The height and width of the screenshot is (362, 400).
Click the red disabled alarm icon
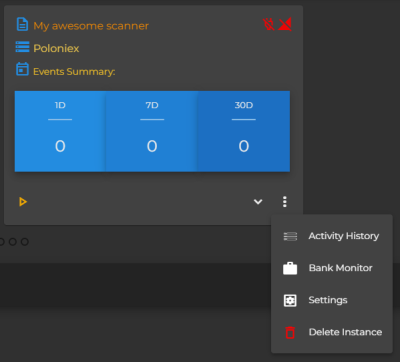(x=268, y=24)
